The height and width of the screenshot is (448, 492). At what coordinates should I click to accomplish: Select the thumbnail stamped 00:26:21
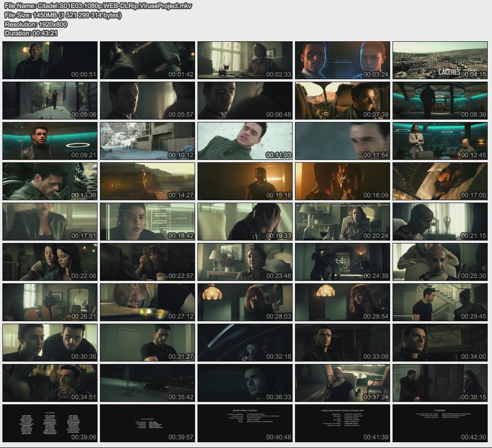coord(50,302)
